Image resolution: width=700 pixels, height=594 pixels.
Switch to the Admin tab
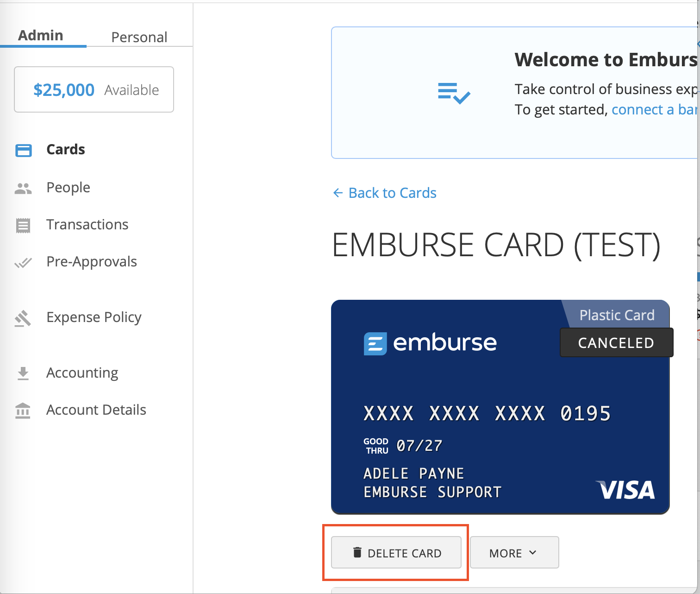41,36
